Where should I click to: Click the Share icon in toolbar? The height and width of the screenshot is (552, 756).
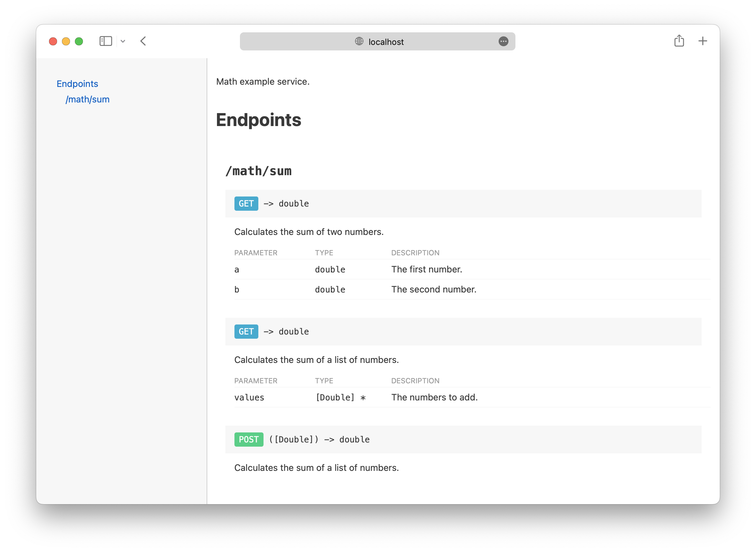[x=679, y=41]
